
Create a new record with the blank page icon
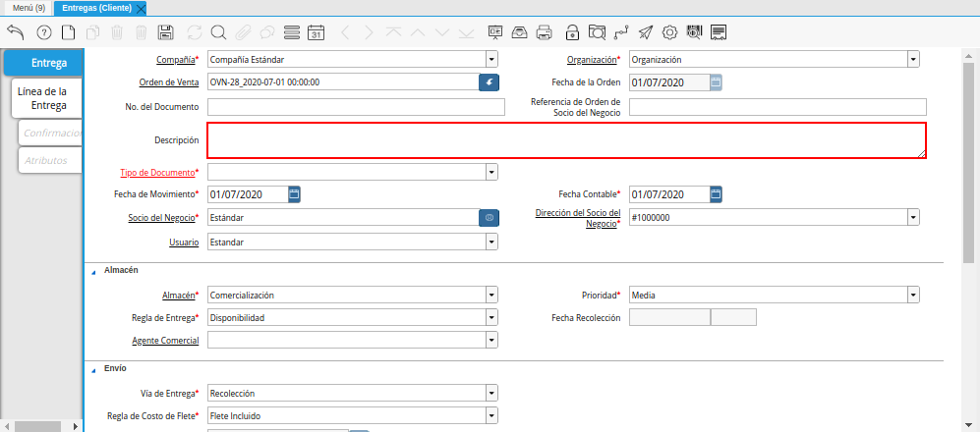[68, 32]
